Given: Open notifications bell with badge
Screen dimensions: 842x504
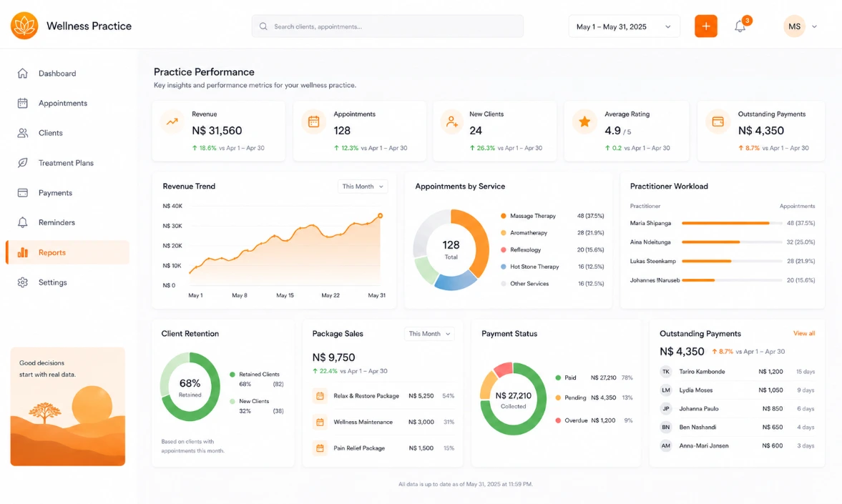Looking at the screenshot, I should tap(740, 26).
